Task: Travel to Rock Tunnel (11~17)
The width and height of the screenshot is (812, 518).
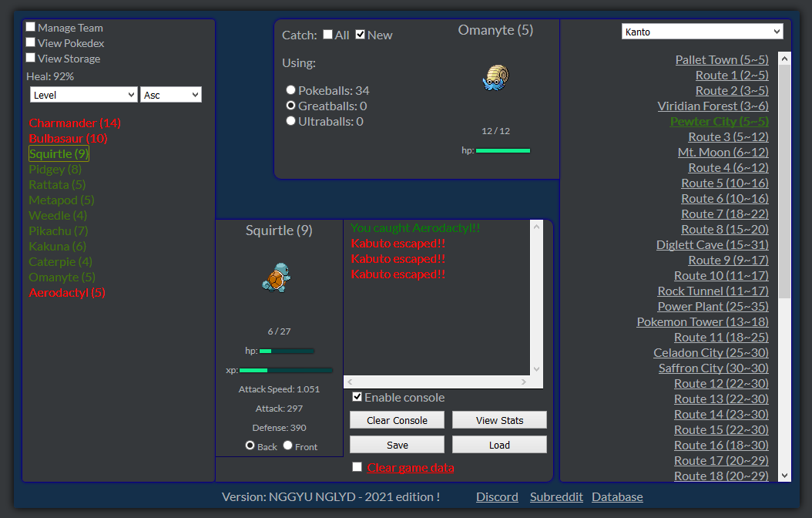Action: pyautogui.click(x=713, y=291)
